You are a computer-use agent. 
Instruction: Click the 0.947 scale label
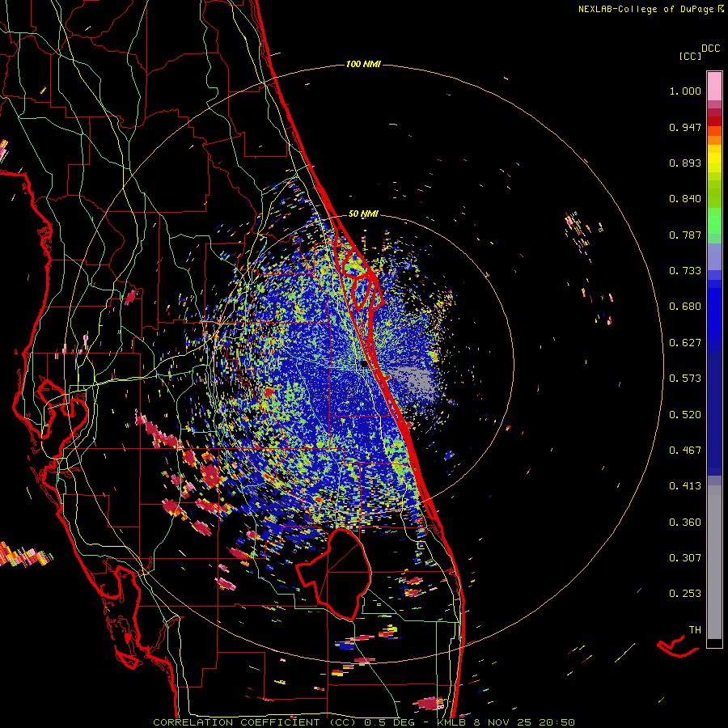pos(685,127)
